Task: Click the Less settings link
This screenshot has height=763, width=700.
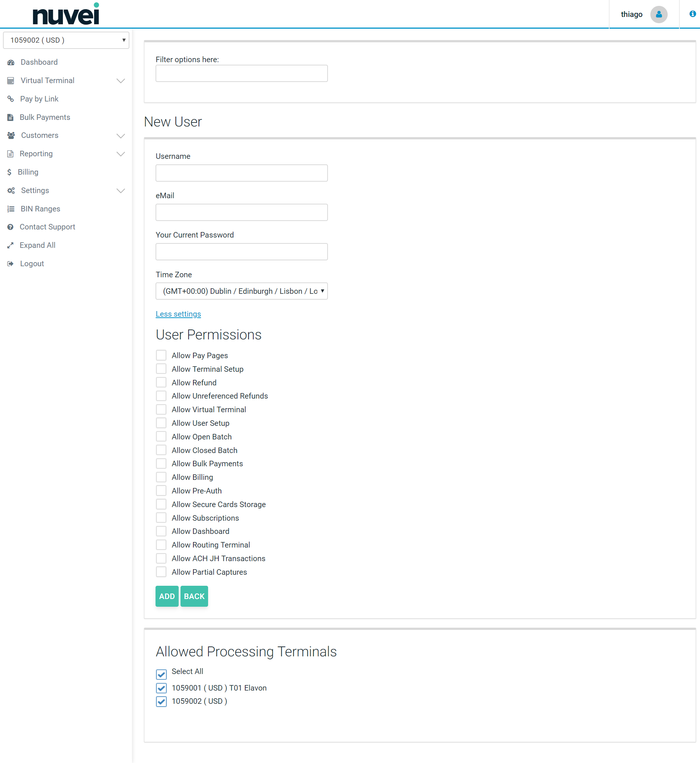Action: click(178, 314)
